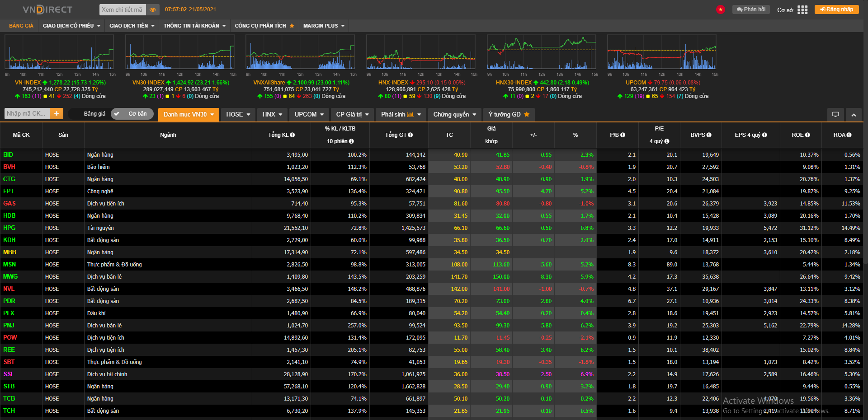Viewport: 868px width, 420px height.
Task: Switch to the Bảng giá view option
Action: click(94, 114)
